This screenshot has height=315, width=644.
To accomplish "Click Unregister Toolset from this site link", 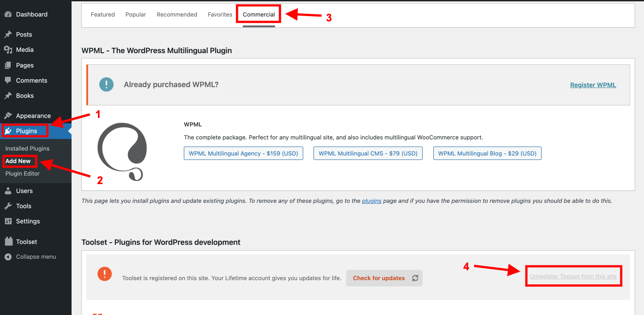I will (x=573, y=276).
